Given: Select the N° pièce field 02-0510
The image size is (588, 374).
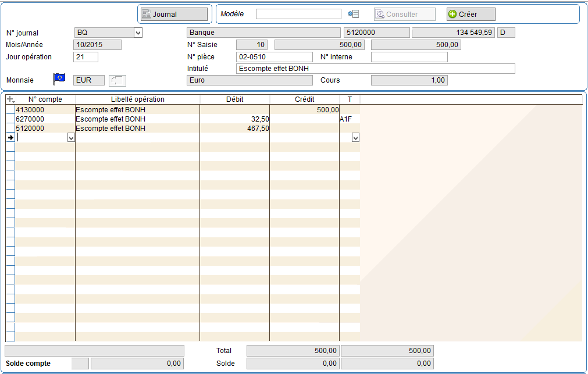Looking at the screenshot, I should pyautogui.click(x=275, y=57).
